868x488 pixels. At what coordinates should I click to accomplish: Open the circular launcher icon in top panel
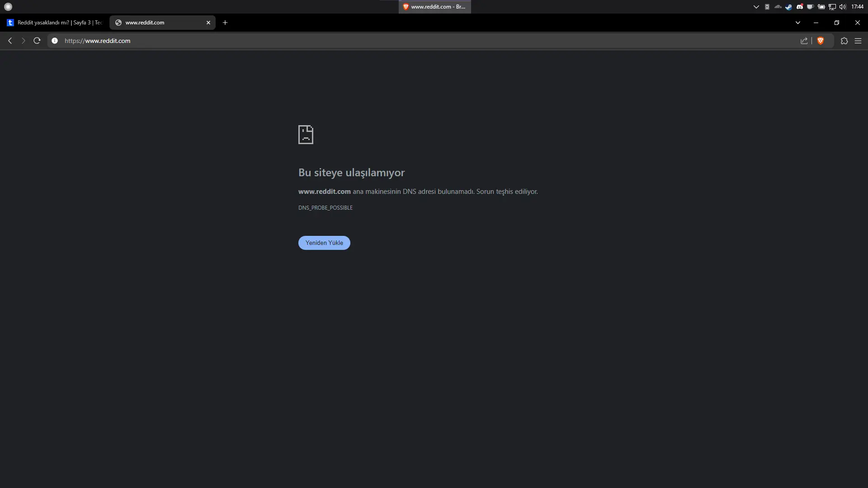[x=8, y=7]
